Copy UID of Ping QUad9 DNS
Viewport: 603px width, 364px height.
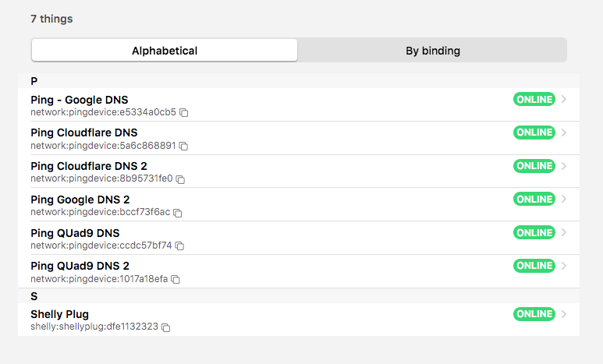179,246
